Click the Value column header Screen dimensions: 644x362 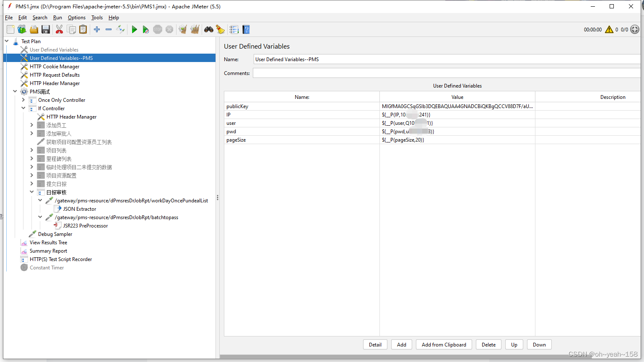pos(457,97)
